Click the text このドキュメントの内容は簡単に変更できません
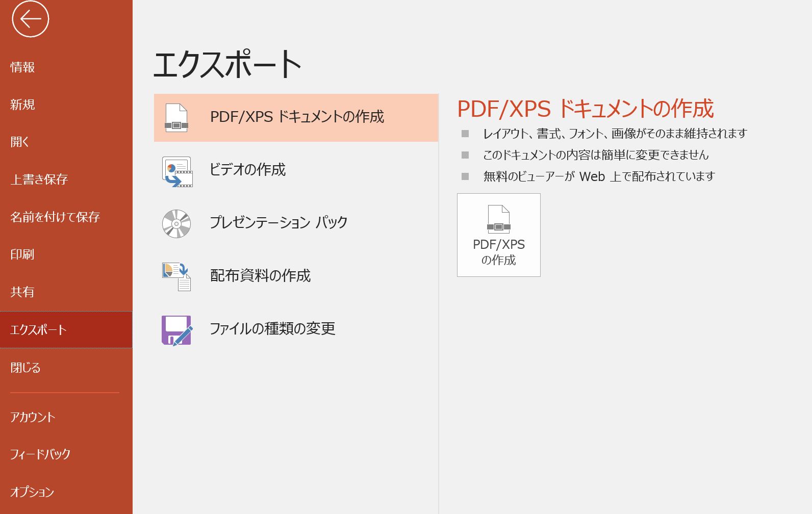The image size is (812, 514). click(x=596, y=155)
